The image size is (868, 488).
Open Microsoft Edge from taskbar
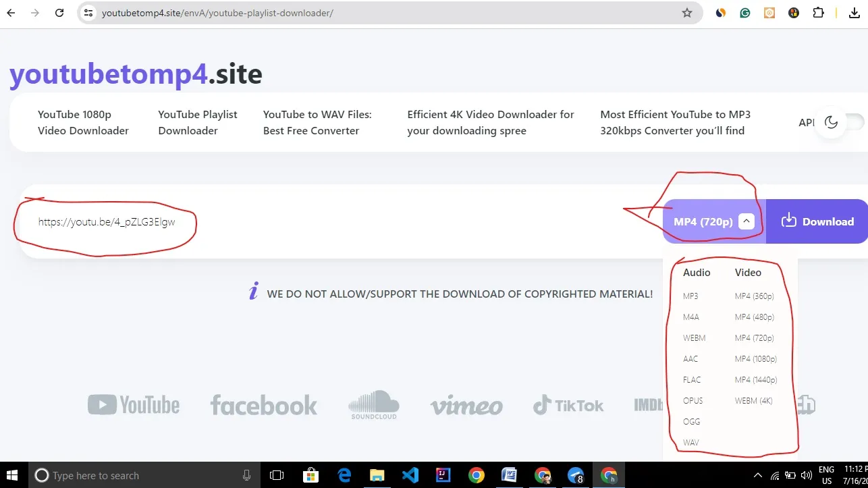click(x=344, y=475)
